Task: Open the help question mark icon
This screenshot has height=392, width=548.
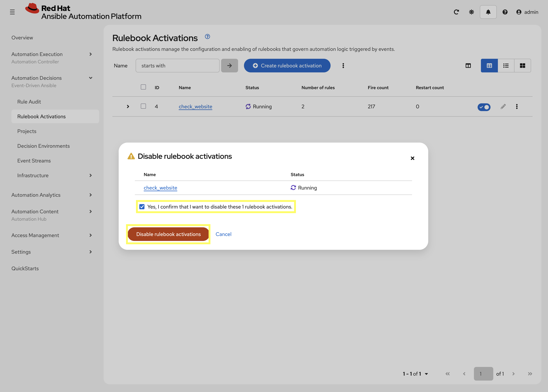Action: [x=505, y=12]
